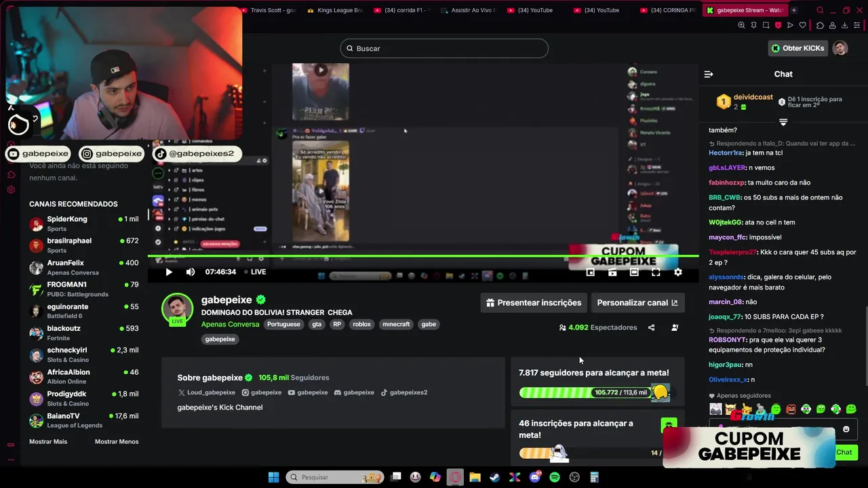Open the Instagram gabepeixe link in Sobre

coord(262,392)
